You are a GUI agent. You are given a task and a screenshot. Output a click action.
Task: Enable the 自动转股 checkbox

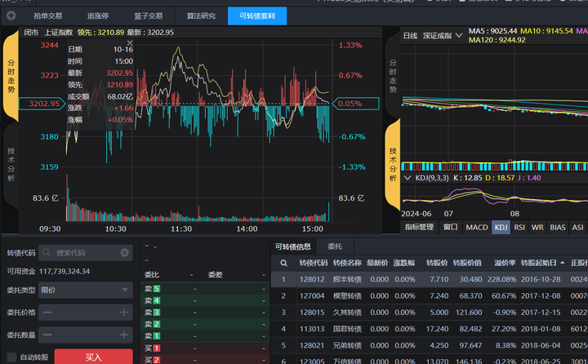[x=11, y=357]
